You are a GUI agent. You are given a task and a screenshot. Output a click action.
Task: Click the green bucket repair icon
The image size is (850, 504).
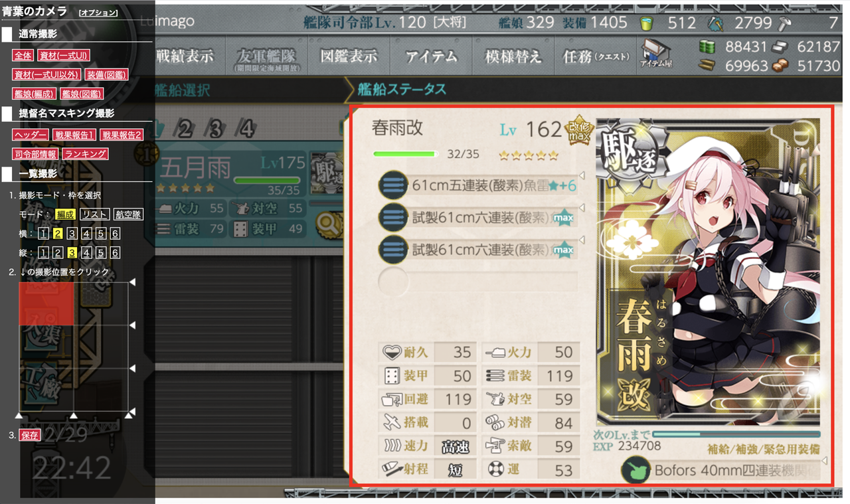coord(645,23)
